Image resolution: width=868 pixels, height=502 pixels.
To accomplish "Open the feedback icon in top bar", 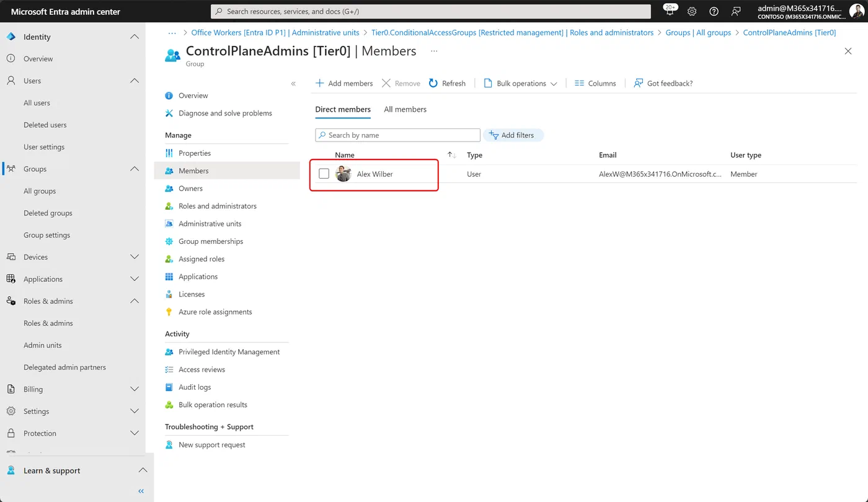I will (736, 11).
